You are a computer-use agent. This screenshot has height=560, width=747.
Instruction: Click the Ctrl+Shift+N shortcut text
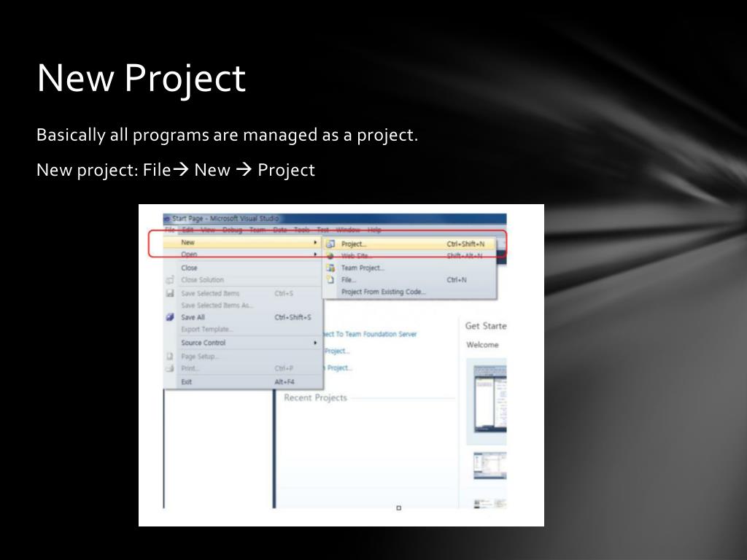[465, 244]
